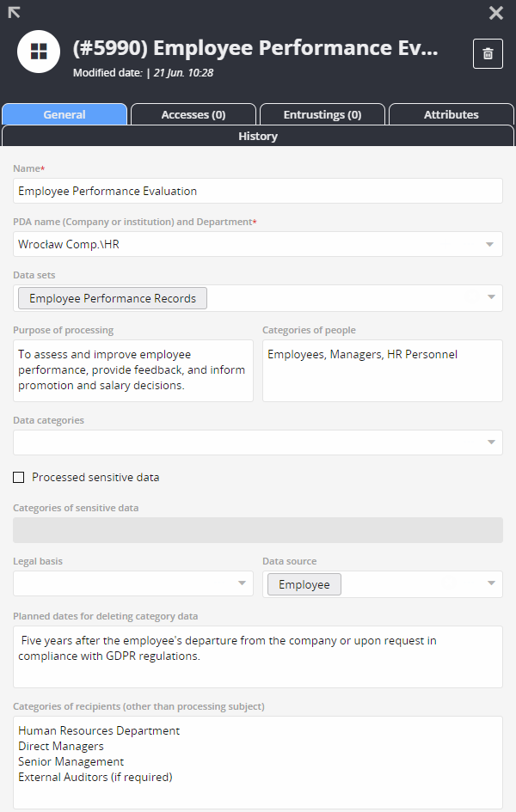
Task: Click the Name input field
Action: [257, 191]
